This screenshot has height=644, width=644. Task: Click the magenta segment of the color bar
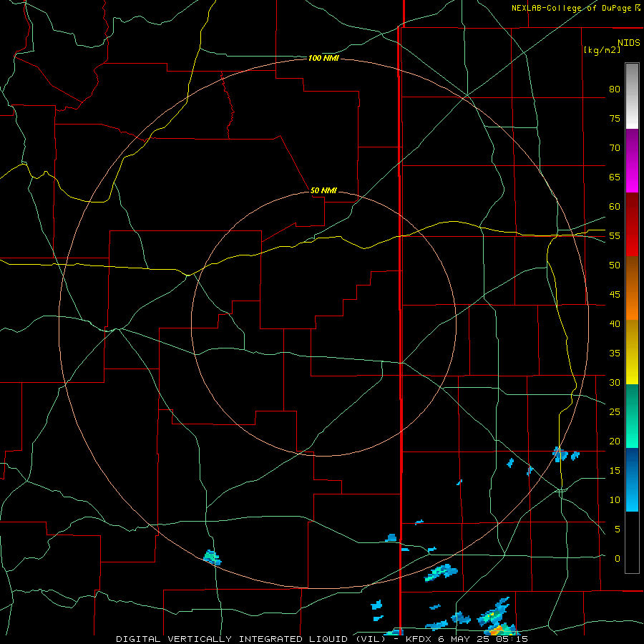point(632,160)
